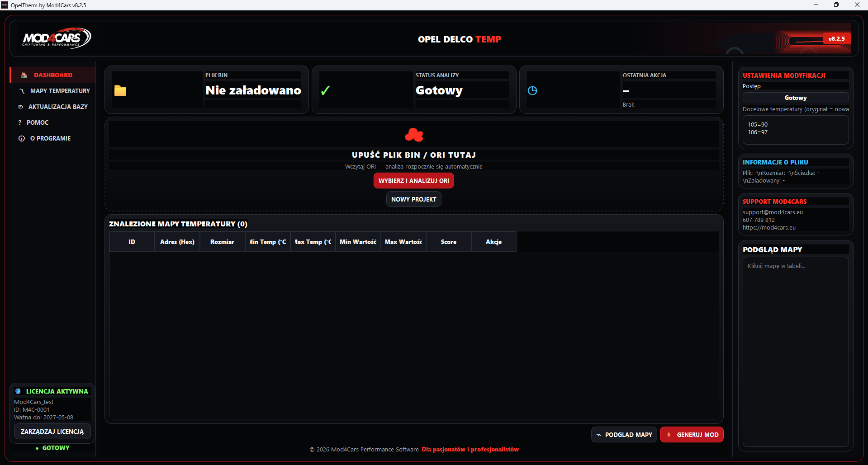The image size is (868, 465).
Task: Click the Mod4Cars logo
Action: coord(56,38)
